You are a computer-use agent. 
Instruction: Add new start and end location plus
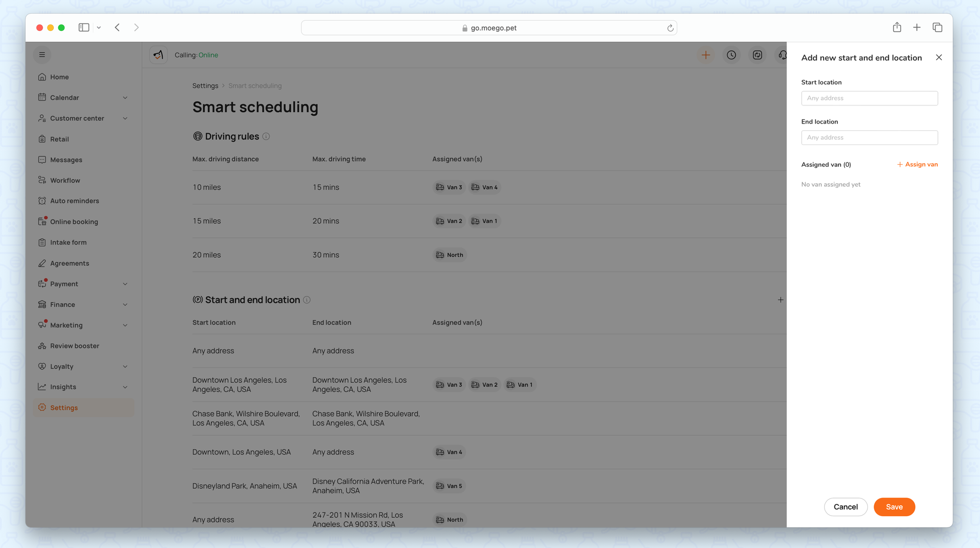point(781,299)
